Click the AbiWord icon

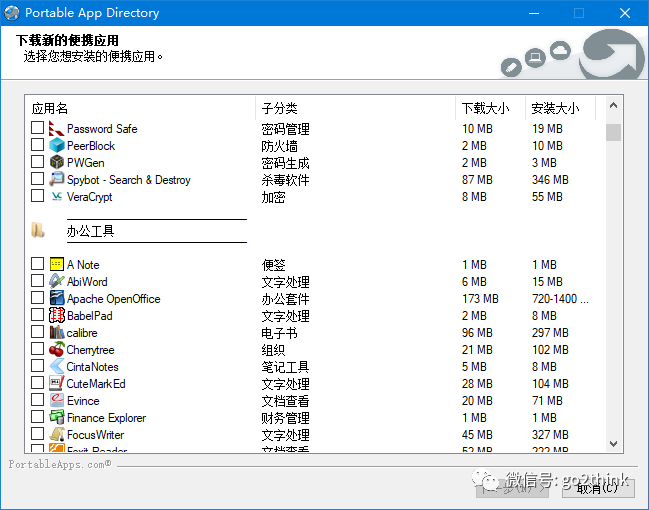pos(56,281)
